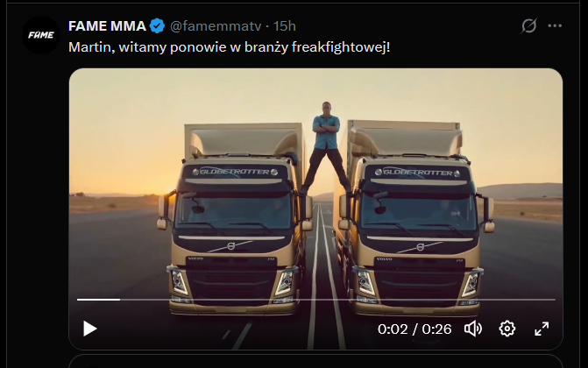Click the 0:02 / 0:26 time display

pyautogui.click(x=414, y=329)
